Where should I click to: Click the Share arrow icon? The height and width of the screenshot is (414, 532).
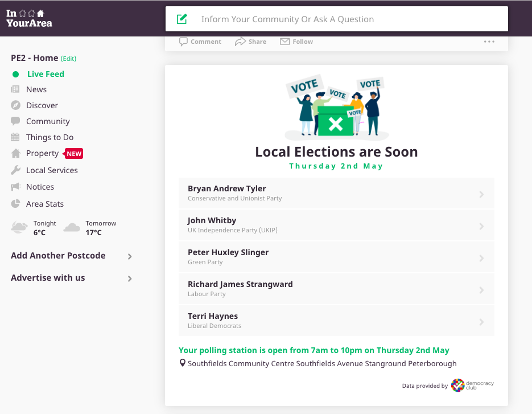(240, 42)
